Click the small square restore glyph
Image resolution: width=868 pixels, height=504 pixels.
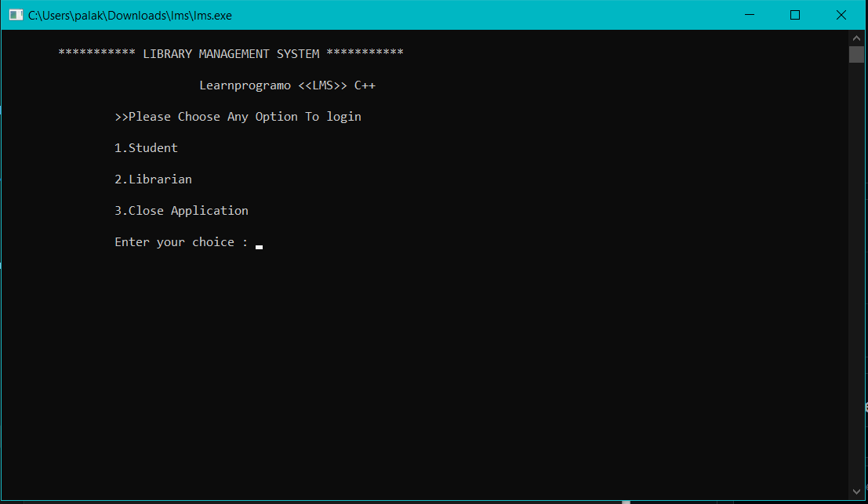pyautogui.click(x=794, y=14)
